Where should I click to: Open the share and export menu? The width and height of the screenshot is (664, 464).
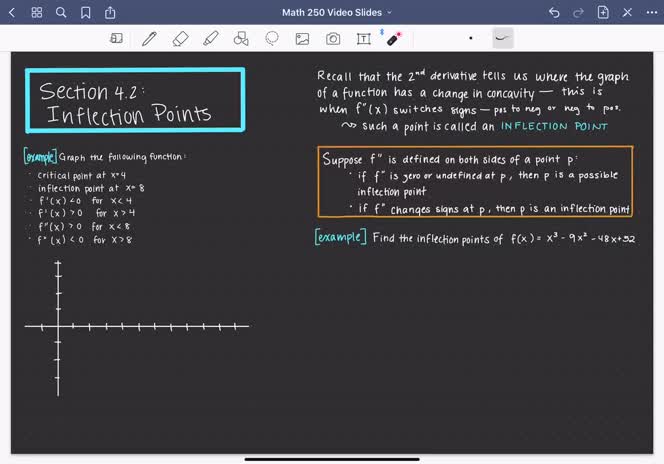110,13
